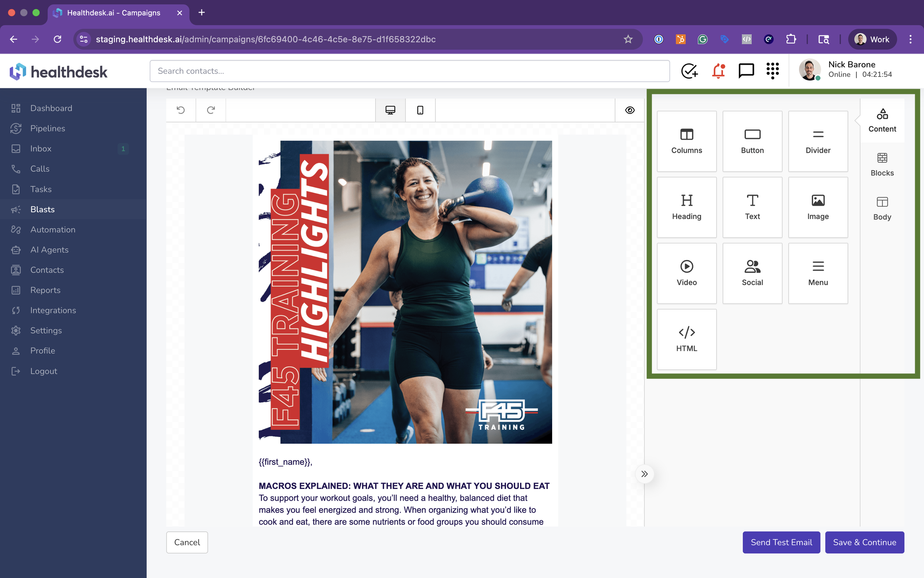Switch to mobile preview mode
This screenshot has width=924, height=578.
pos(420,110)
